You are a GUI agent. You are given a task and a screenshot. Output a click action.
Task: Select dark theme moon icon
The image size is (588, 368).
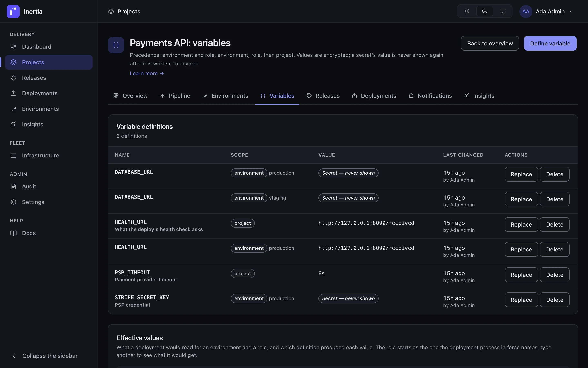pyautogui.click(x=484, y=11)
